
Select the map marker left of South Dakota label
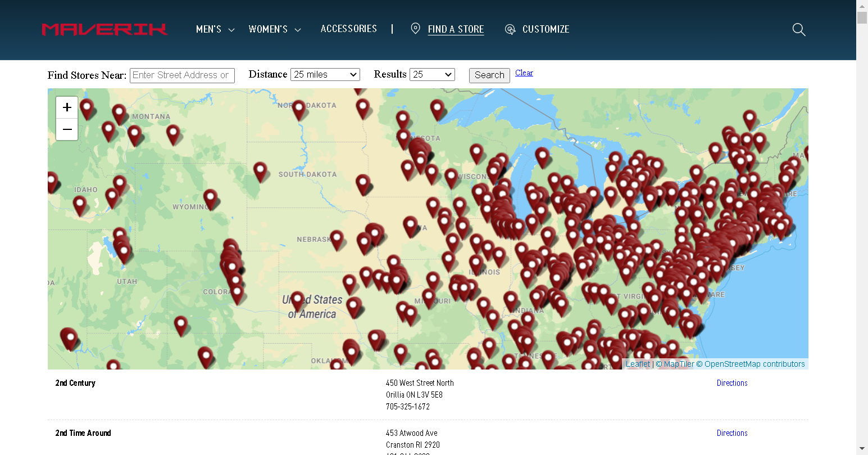[x=260, y=170]
